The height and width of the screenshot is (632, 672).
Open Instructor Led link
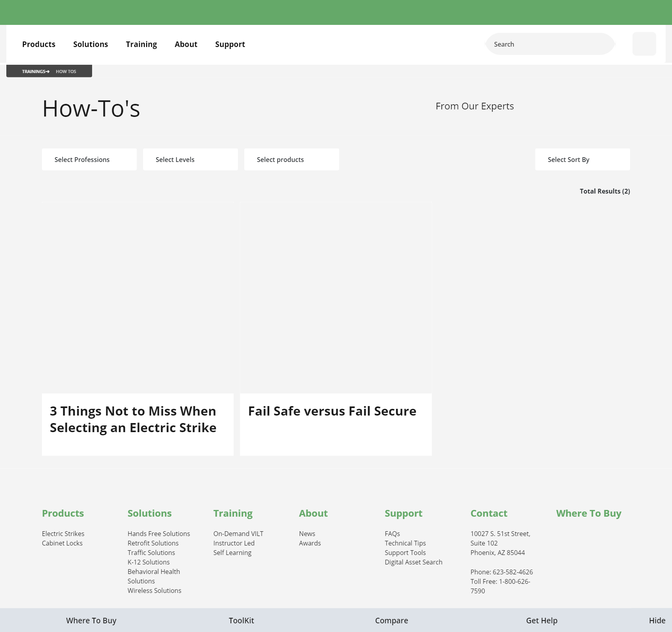tap(234, 543)
